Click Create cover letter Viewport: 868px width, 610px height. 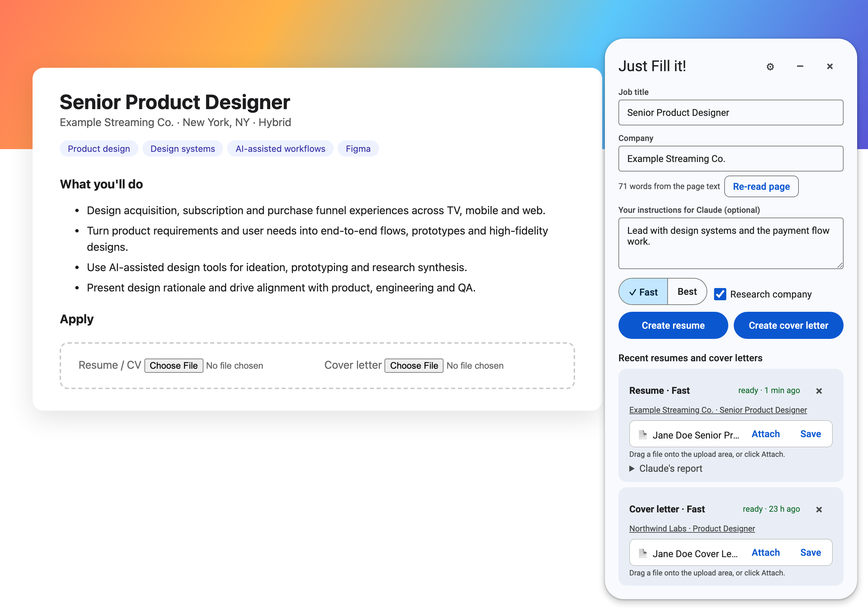[x=788, y=325]
